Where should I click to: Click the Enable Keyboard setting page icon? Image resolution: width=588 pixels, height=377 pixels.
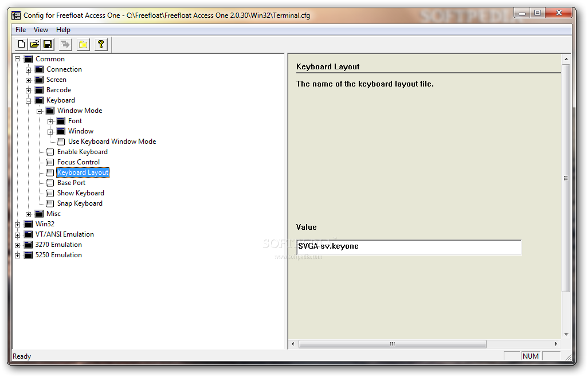50,152
